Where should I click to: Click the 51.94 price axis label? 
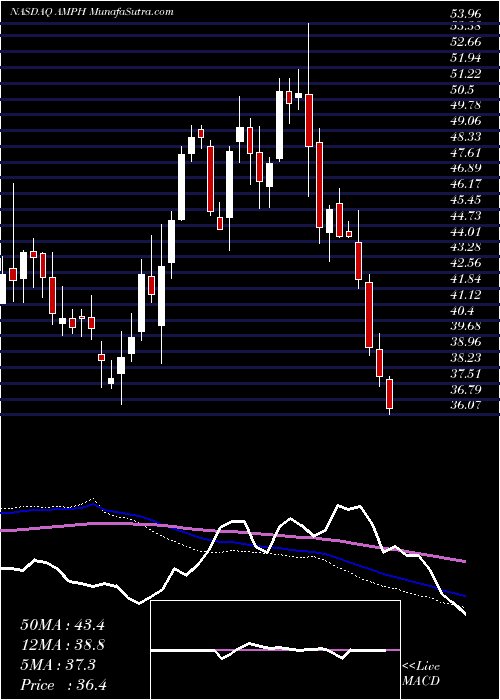466,58
